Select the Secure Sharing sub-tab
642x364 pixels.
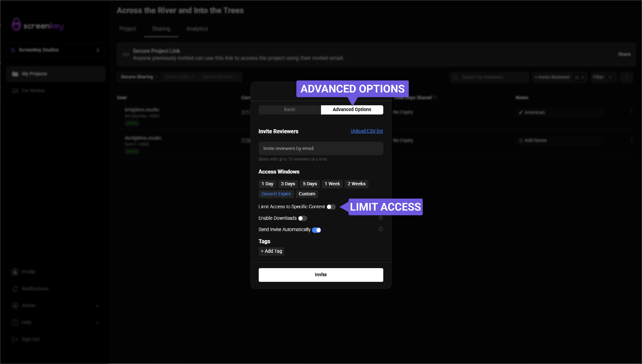(x=139, y=77)
